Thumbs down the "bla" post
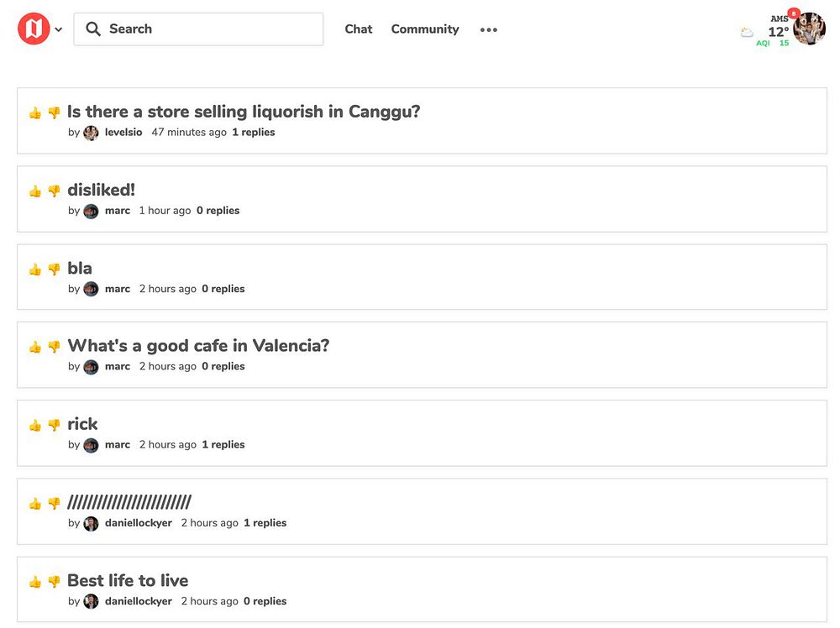 coord(54,270)
